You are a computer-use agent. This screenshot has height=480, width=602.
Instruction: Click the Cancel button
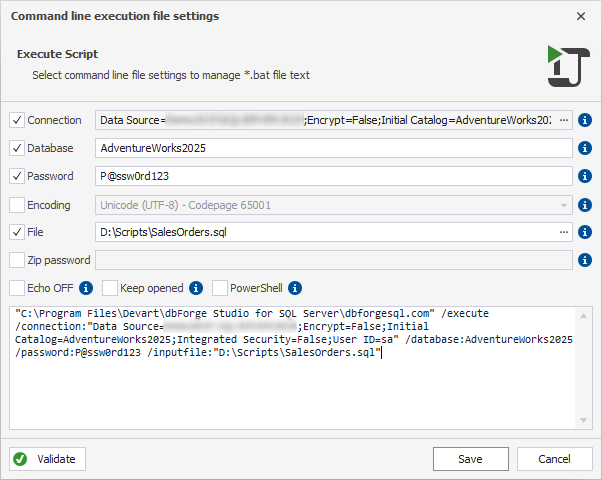(554, 459)
